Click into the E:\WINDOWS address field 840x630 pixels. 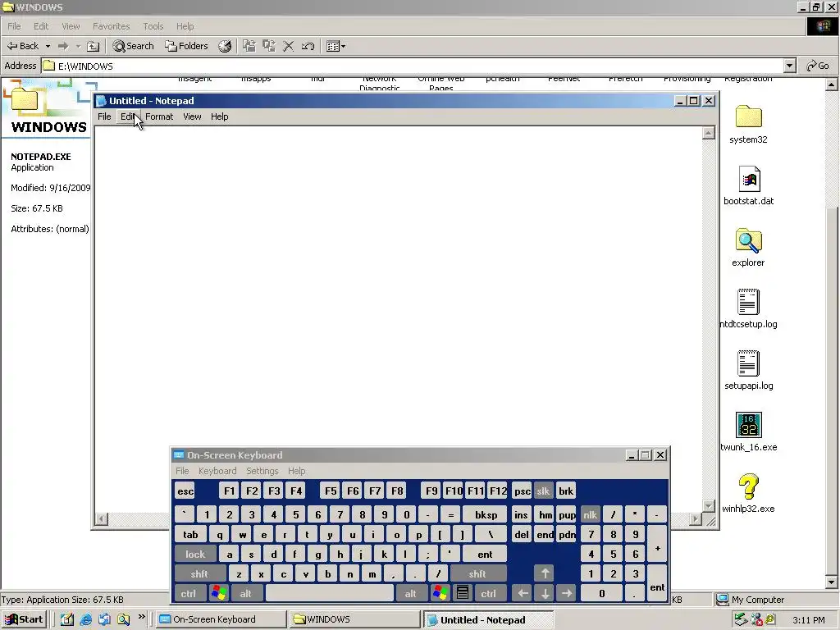[413, 66]
